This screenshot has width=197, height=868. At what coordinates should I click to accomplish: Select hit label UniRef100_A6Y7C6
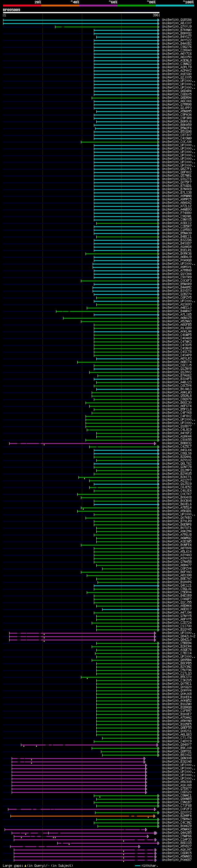pyautogui.click(x=177, y=54)
